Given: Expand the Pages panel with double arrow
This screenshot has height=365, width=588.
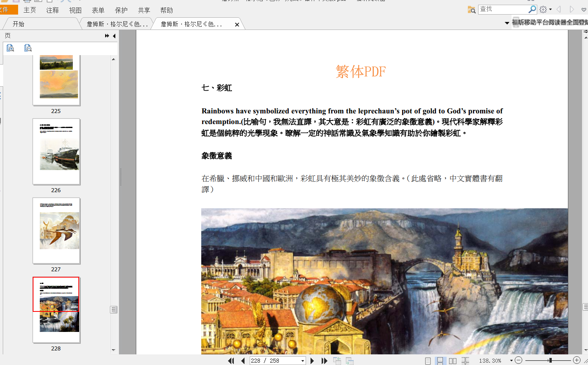Looking at the screenshot, I should coord(107,36).
